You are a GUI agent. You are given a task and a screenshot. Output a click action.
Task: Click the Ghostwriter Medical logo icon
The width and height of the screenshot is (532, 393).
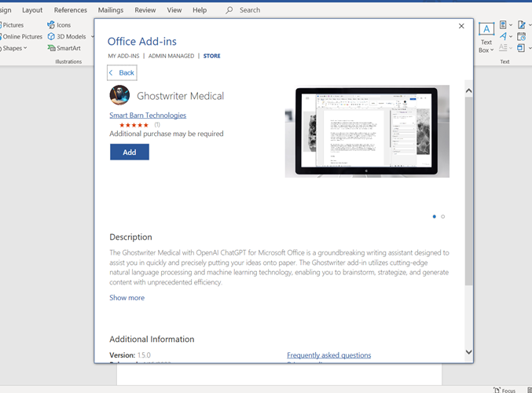click(119, 95)
